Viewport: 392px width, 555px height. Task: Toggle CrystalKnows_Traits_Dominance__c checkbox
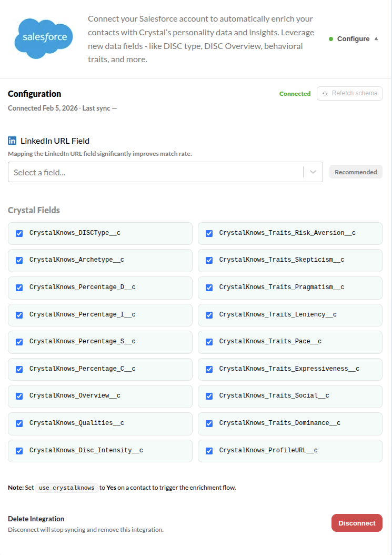pyautogui.click(x=209, y=423)
